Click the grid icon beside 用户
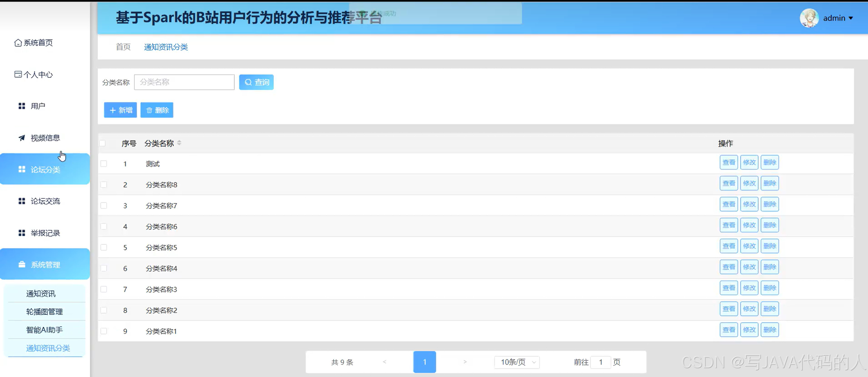Screen dimensions: 868x377 [22, 106]
